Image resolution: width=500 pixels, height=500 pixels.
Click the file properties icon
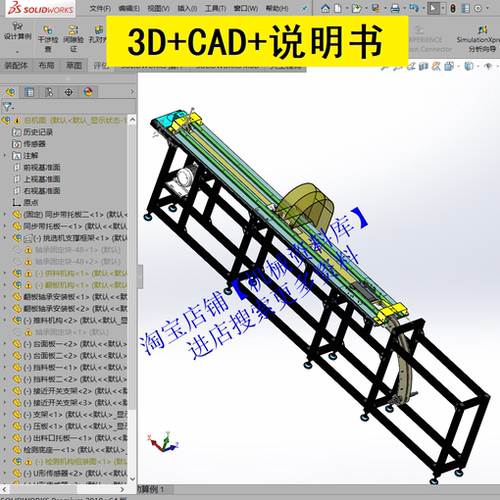[x=466, y=8]
